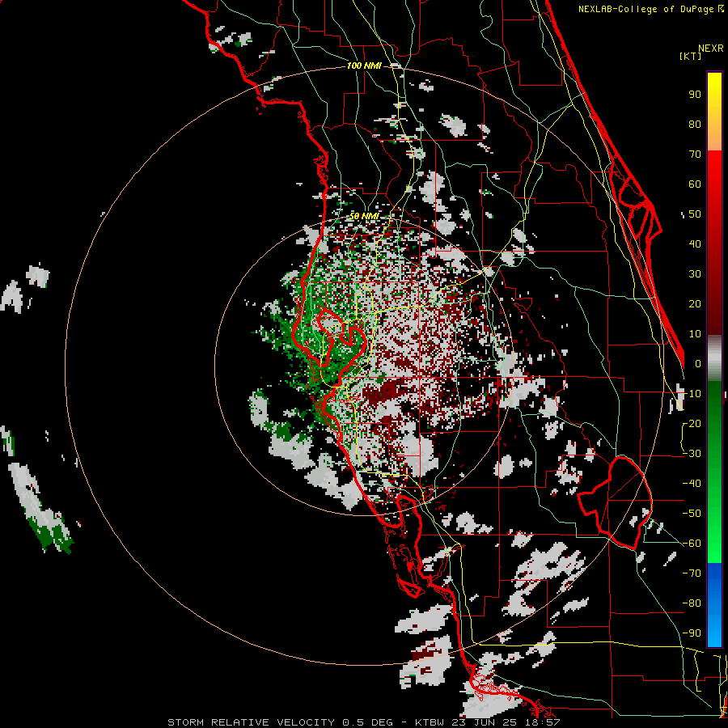Click the 60 value on velocity scale
Viewport: 728px width, 728px height.
click(x=695, y=184)
